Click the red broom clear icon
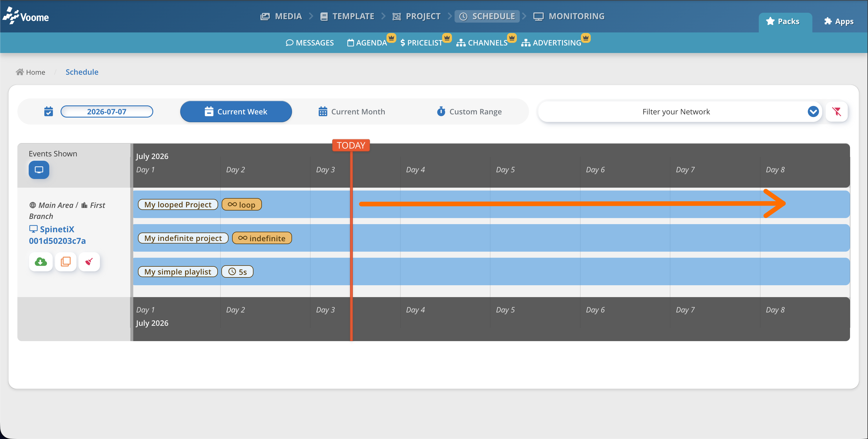This screenshot has width=868, height=439. 89,262
